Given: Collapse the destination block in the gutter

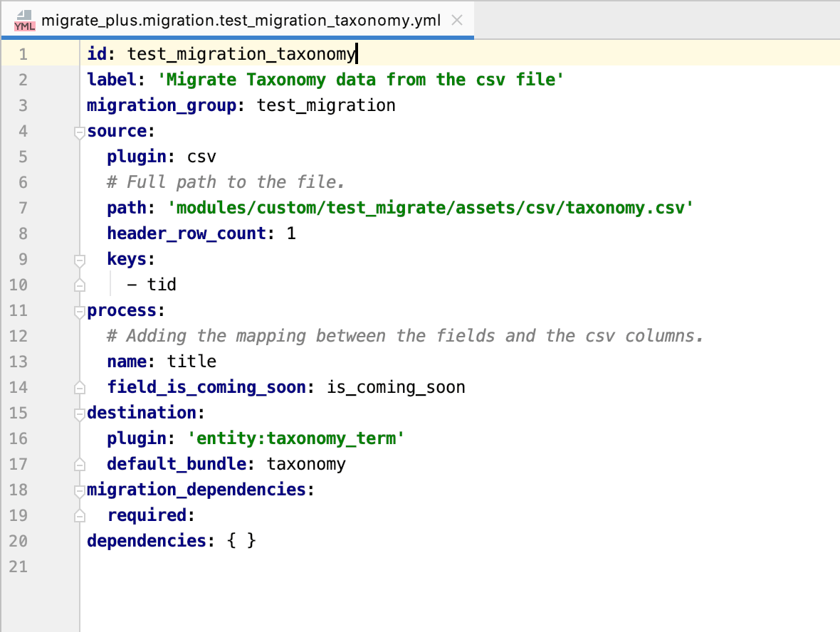Looking at the screenshot, I should coord(79,413).
